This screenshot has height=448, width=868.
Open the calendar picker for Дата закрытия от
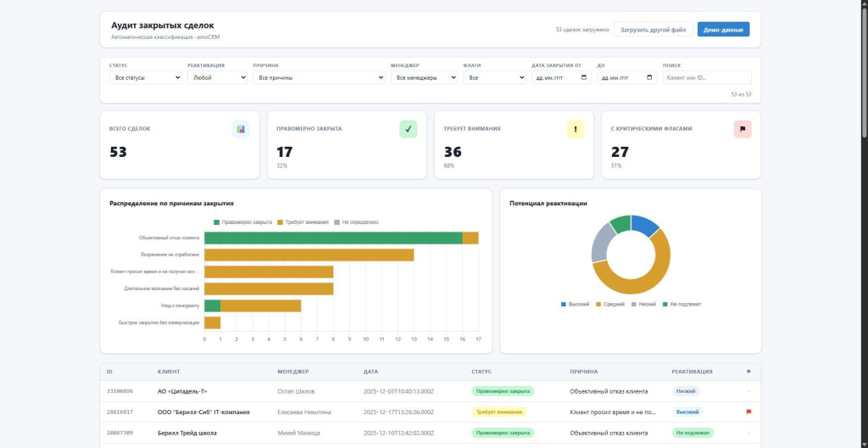click(x=584, y=77)
